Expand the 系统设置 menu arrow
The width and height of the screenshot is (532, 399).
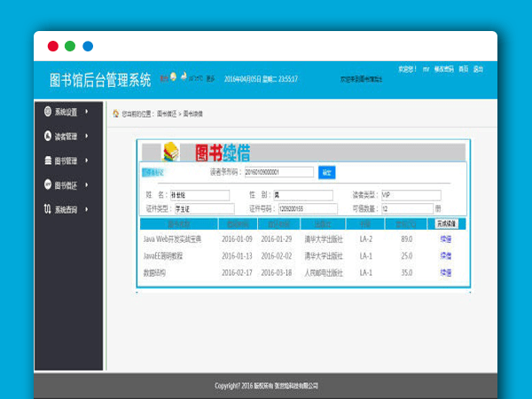[x=86, y=113]
